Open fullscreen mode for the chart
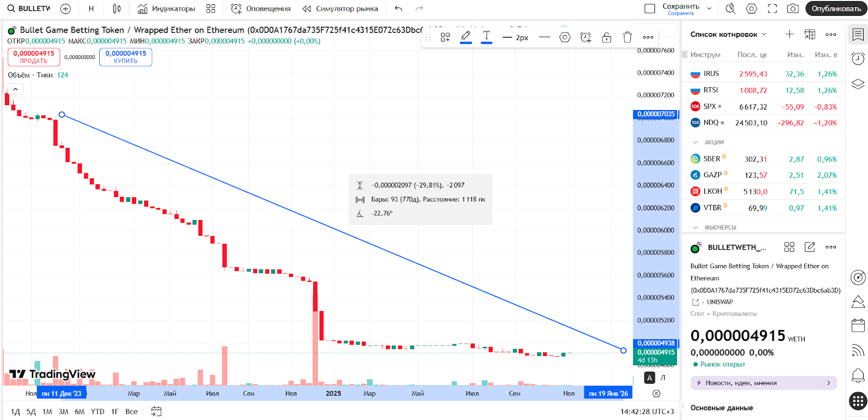 coord(772,9)
